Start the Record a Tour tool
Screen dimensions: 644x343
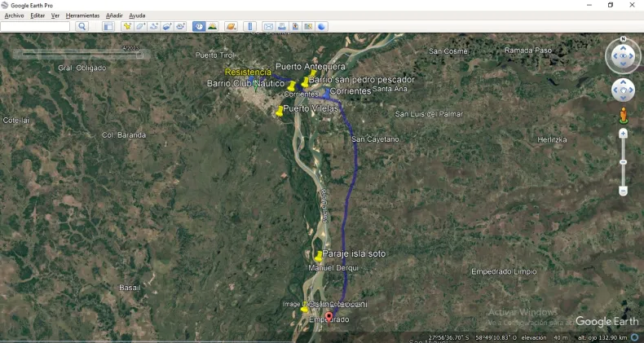tap(179, 27)
